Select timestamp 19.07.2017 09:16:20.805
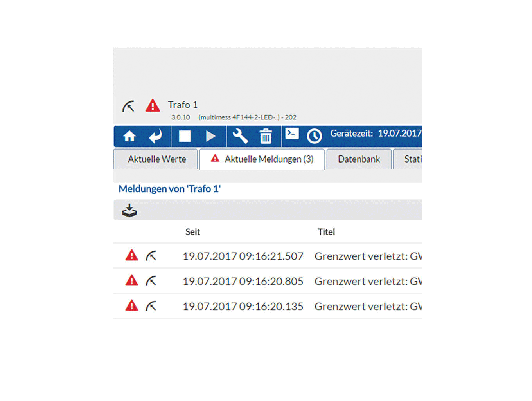 pos(243,281)
